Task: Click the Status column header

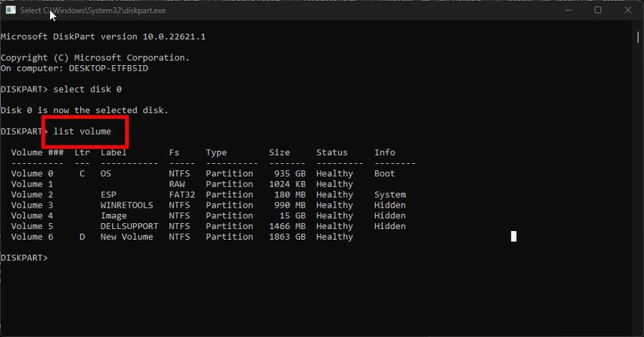Action: coord(331,152)
